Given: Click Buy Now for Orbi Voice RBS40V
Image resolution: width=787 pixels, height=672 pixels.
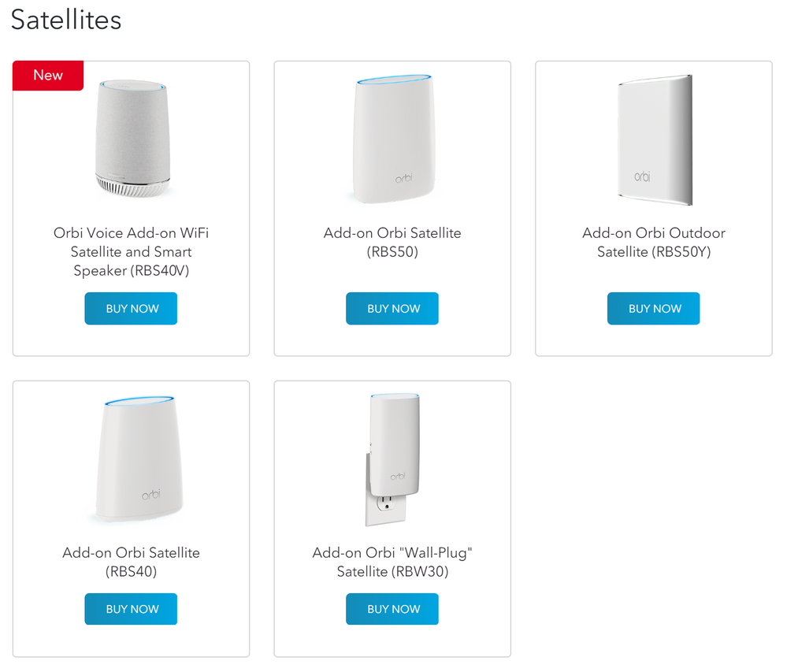Looking at the screenshot, I should (x=131, y=309).
